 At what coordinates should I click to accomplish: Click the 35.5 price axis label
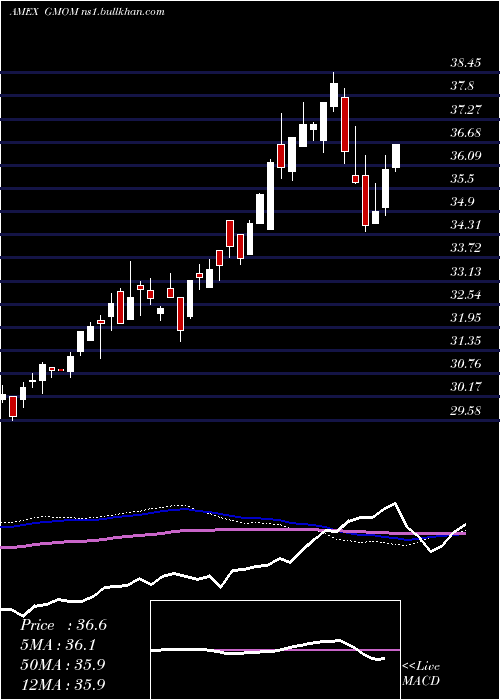462,179
